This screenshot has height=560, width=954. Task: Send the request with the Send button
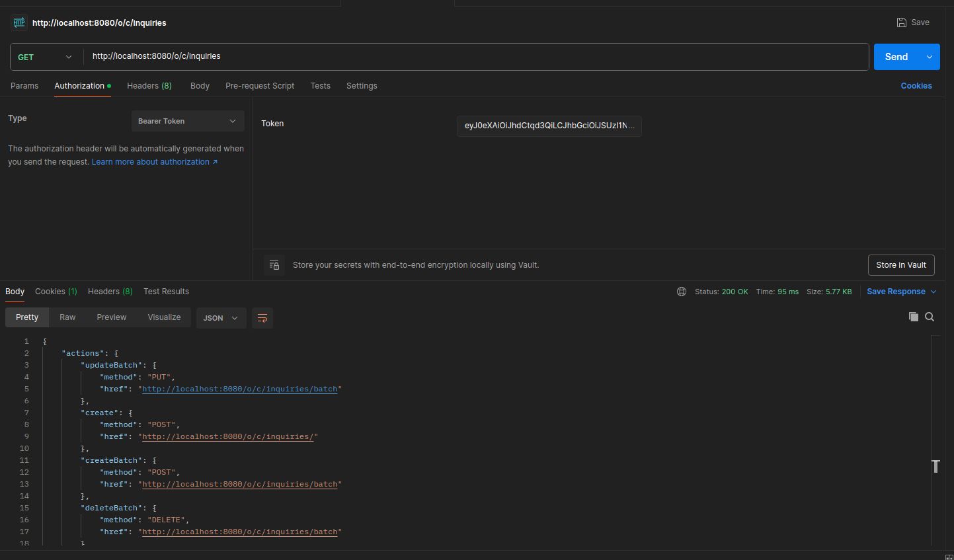pyautogui.click(x=896, y=57)
